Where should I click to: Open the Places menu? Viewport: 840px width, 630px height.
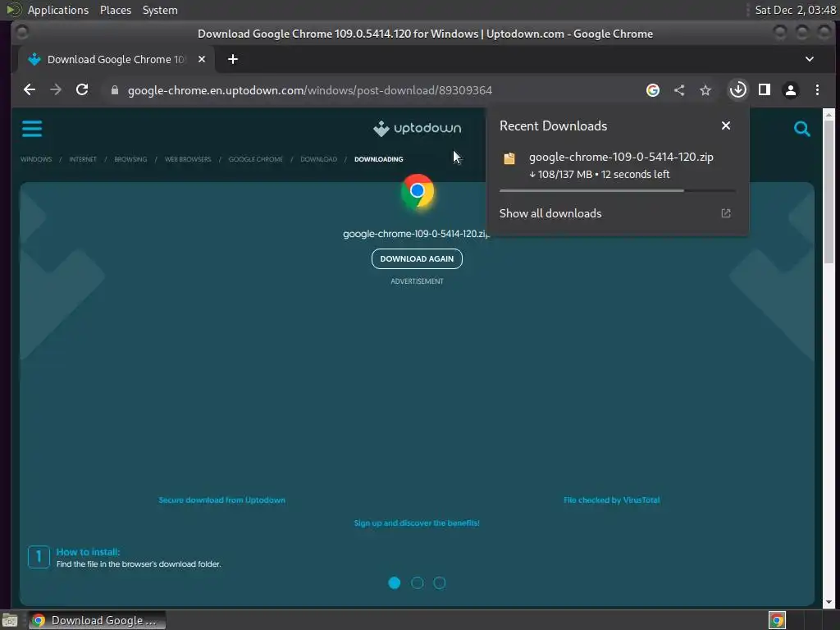click(x=116, y=10)
